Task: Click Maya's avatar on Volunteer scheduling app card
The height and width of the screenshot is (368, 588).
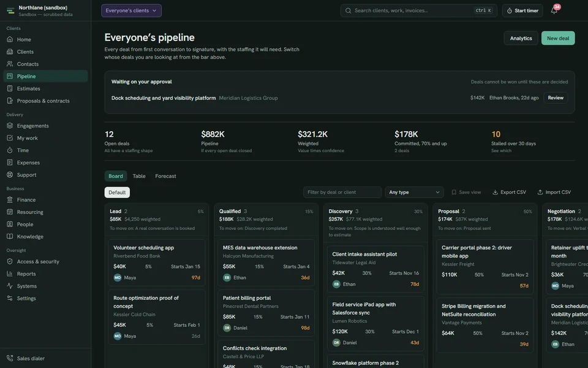Action: click(x=118, y=277)
